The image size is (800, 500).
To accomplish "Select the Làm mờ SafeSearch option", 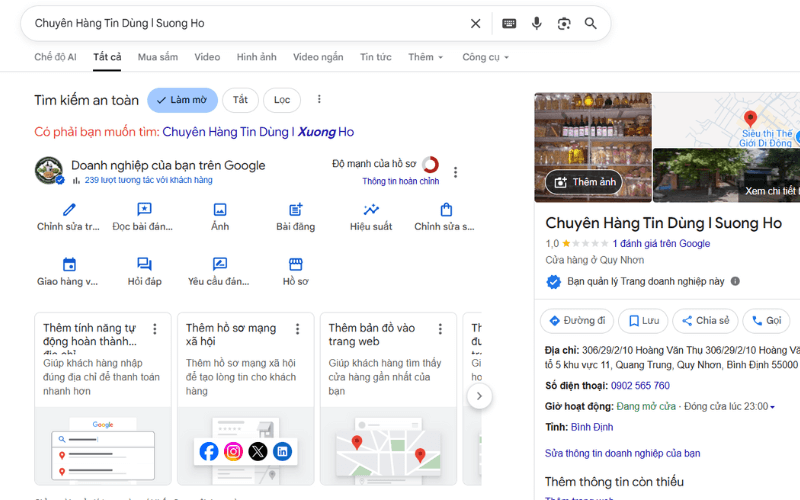I will tap(181, 100).
